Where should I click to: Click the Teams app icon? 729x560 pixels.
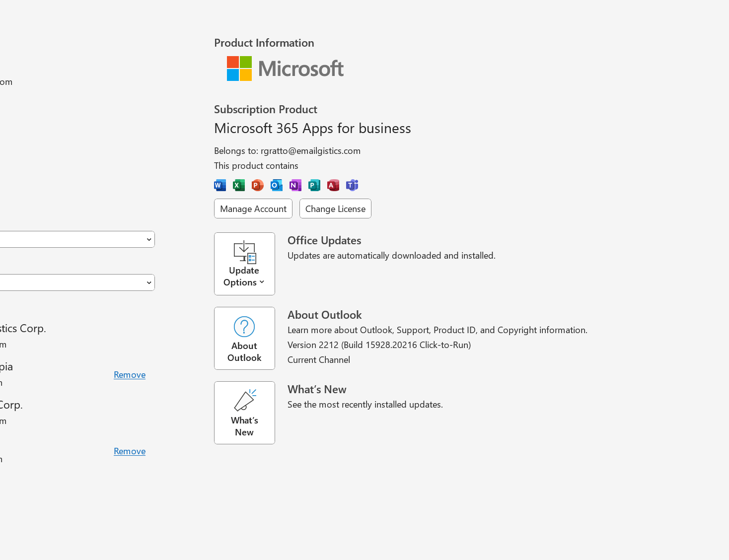pyautogui.click(x=352, y=185)
